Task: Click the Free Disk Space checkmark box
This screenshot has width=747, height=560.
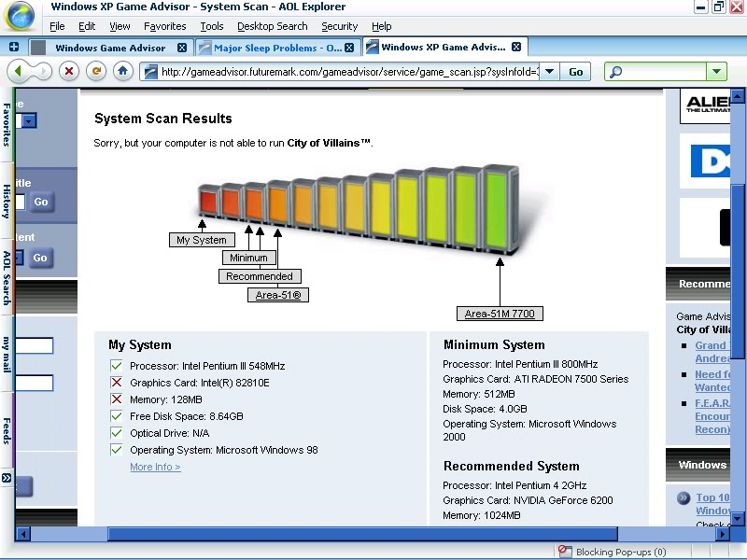Action: point(116,416)
